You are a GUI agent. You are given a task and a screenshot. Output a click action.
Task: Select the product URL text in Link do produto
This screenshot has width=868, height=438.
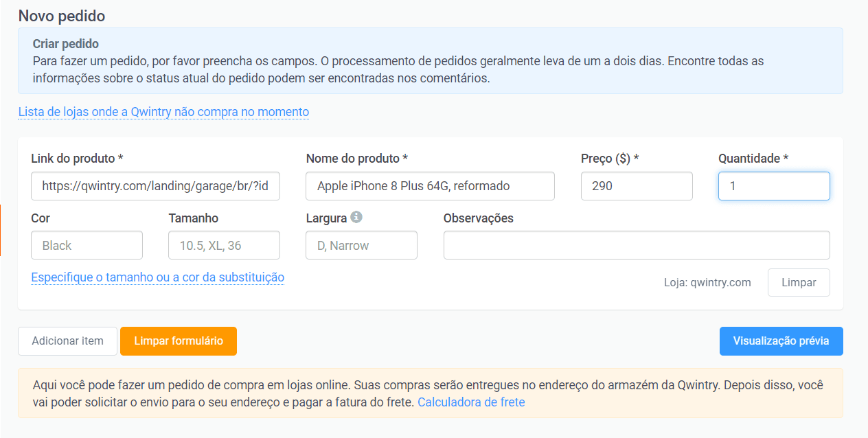point(155,186)
